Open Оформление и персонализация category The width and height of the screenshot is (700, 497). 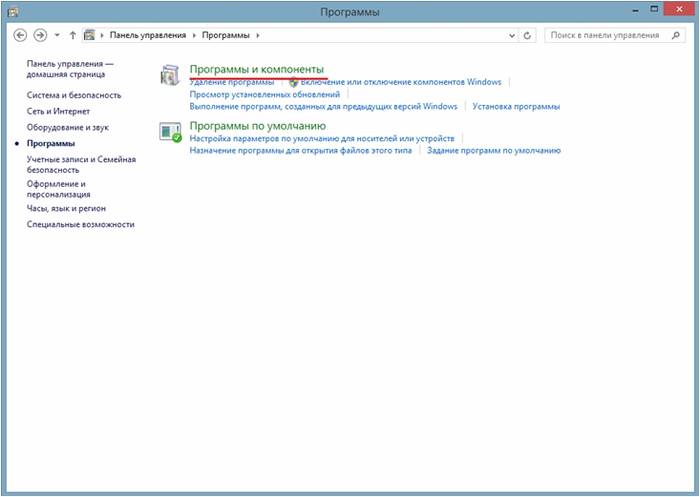click(x=58, y=189)
